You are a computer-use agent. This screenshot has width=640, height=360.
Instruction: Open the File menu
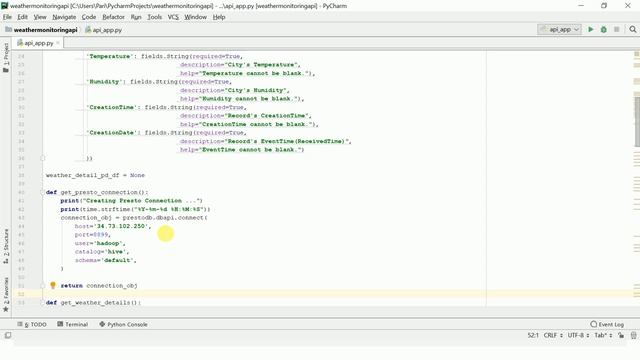[x=7, y=17]
